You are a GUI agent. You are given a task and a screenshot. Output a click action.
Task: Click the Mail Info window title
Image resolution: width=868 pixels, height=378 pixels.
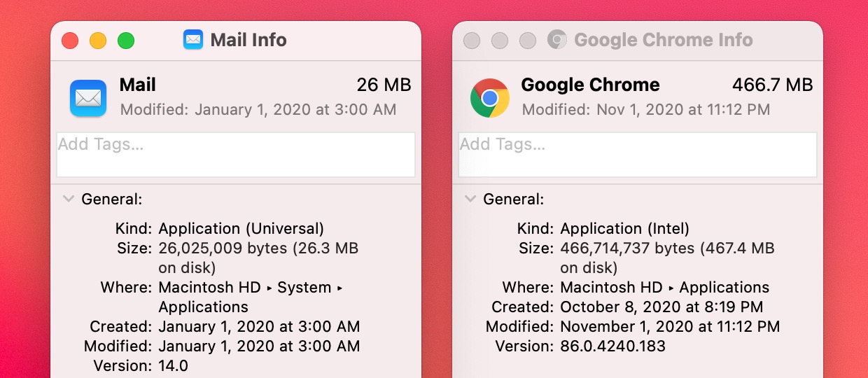pos(248,40)
